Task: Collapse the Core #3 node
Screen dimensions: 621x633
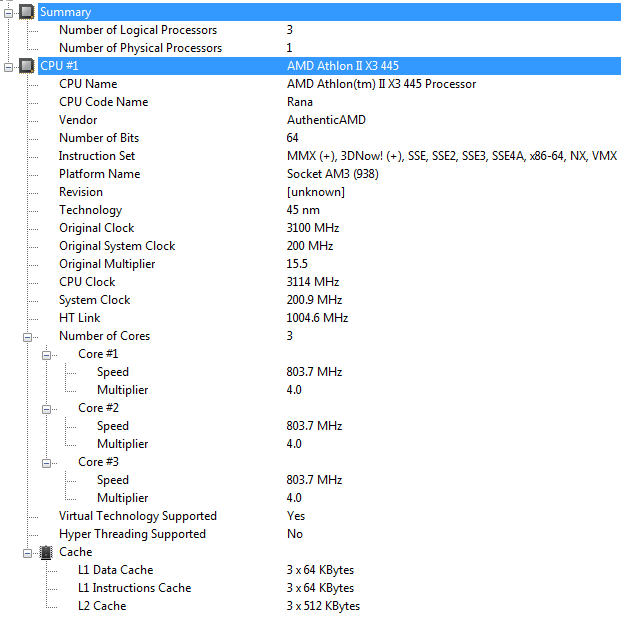Action: coord(46,463)
